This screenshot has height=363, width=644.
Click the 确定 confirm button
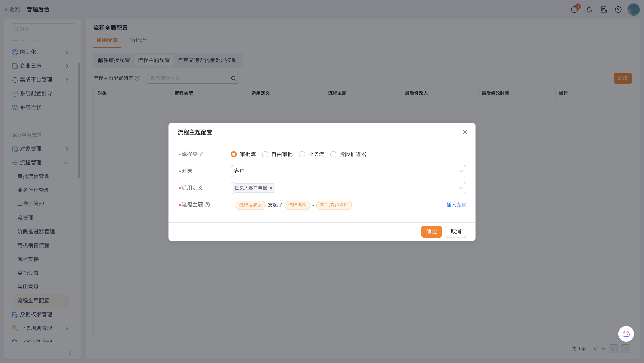[x=431, y=232]
